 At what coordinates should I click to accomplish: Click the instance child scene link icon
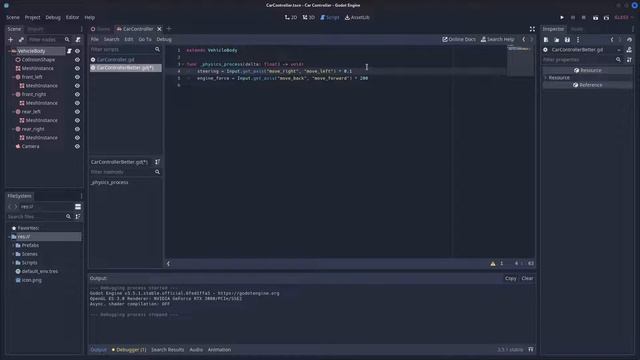pos(21,40)
